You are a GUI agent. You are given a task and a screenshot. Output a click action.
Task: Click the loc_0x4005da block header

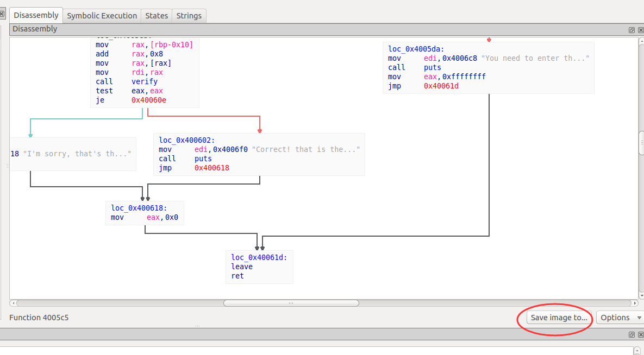(x=416, y=49)
